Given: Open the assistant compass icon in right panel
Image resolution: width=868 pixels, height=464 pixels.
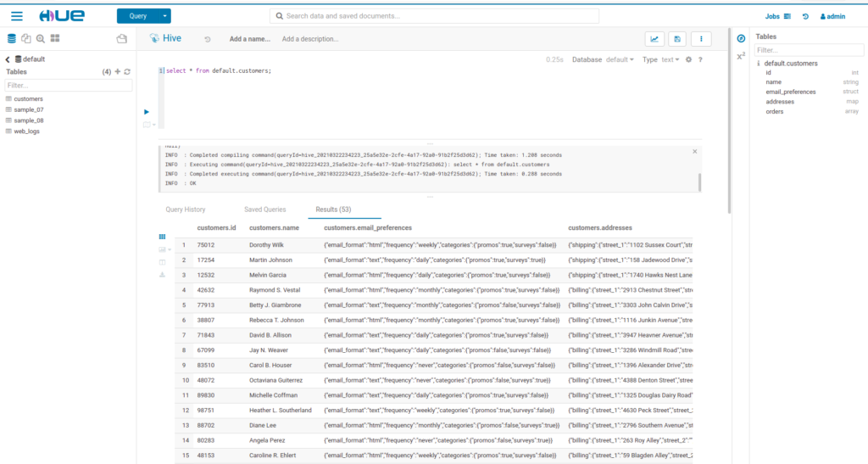Looking at the screenshot, I should (x=741, y=38).
